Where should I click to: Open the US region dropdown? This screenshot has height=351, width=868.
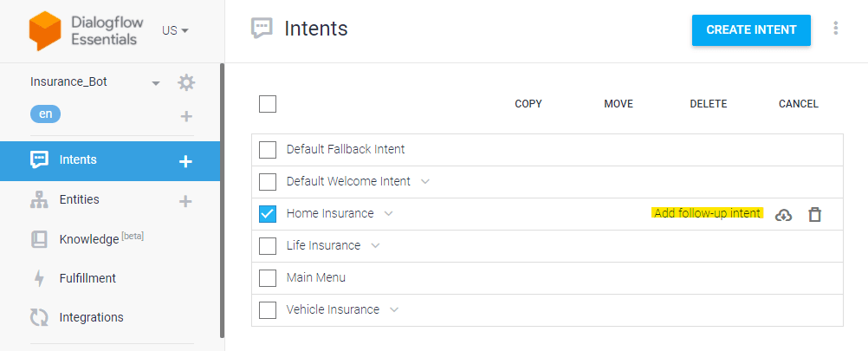pyautogui.click(x=176, y=30)
